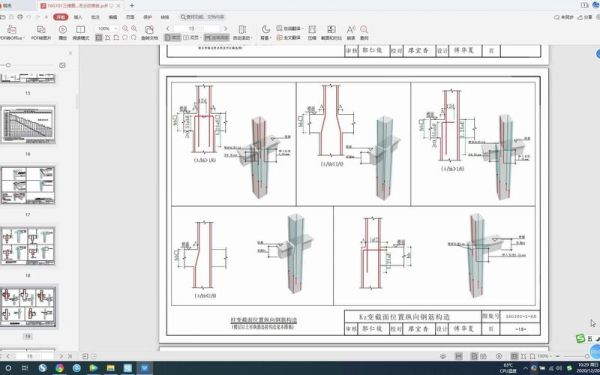
Task: Open Chrome from the Windows taskbar
Action: pyautogui.click(x=59, y=368)
